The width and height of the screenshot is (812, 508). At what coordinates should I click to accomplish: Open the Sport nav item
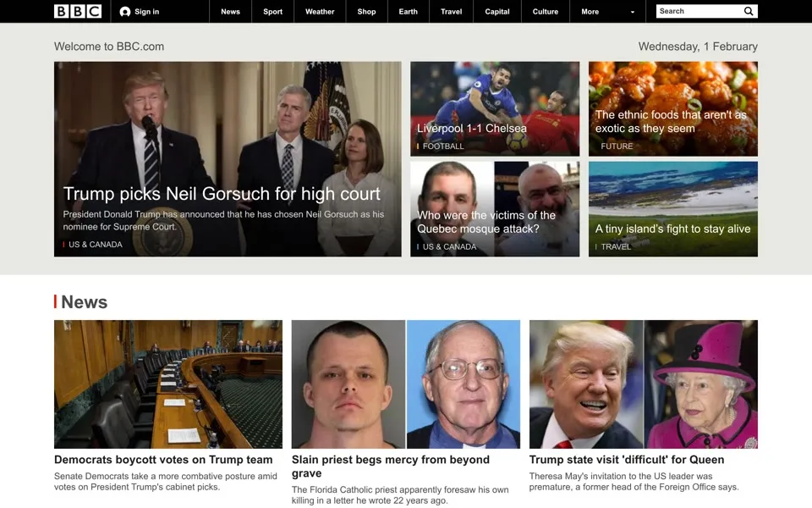coord(273,11)
